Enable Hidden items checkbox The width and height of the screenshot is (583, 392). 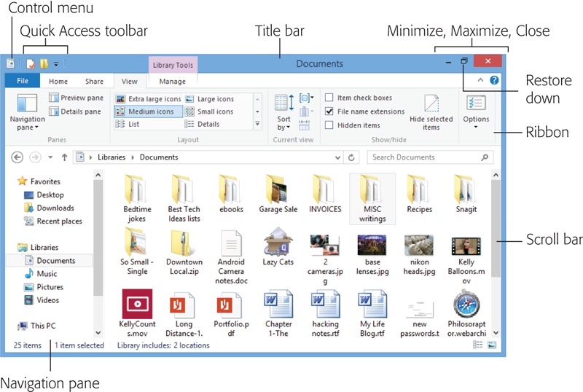(329, 125)
